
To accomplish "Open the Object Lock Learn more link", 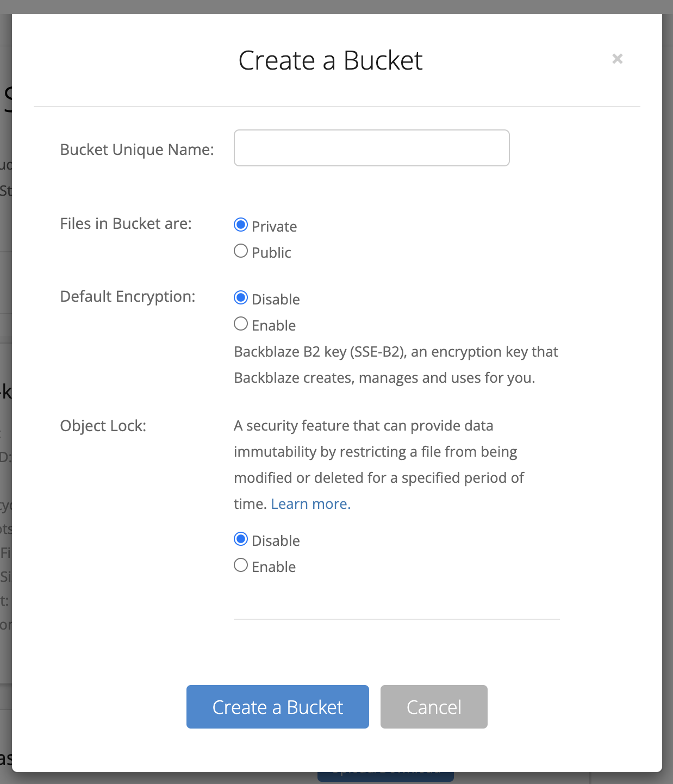I will coord(310,503).
